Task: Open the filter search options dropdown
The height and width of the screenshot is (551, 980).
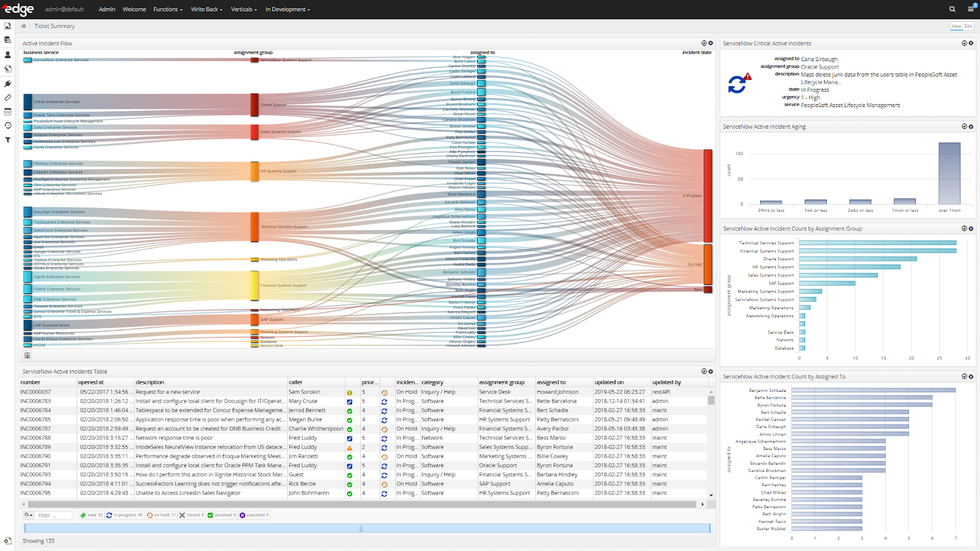Action: tap(28, 515)
